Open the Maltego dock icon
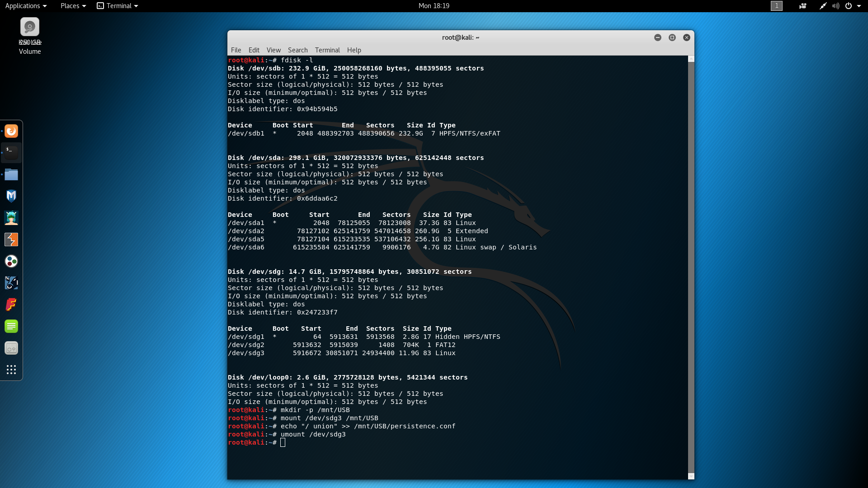 click(11, 261)
